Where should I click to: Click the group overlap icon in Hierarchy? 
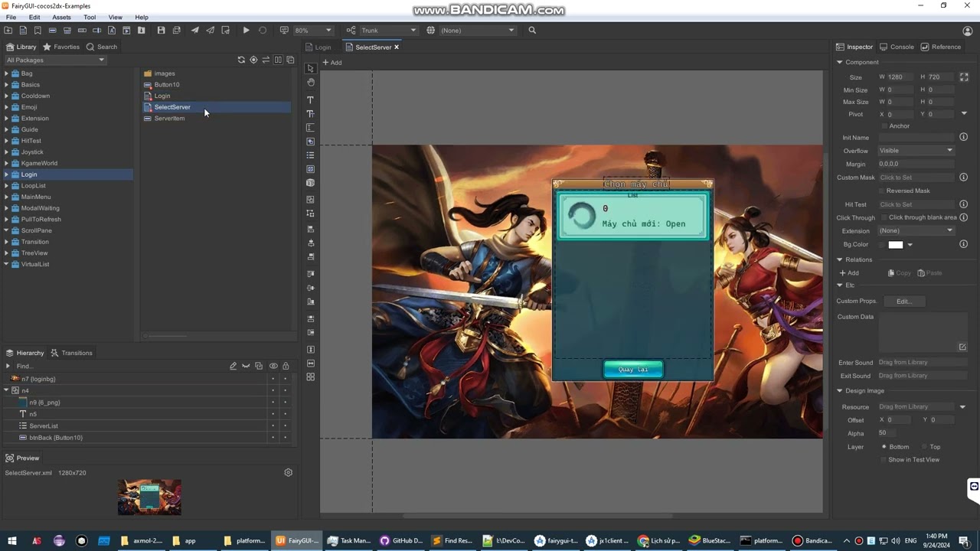point(259,366)
